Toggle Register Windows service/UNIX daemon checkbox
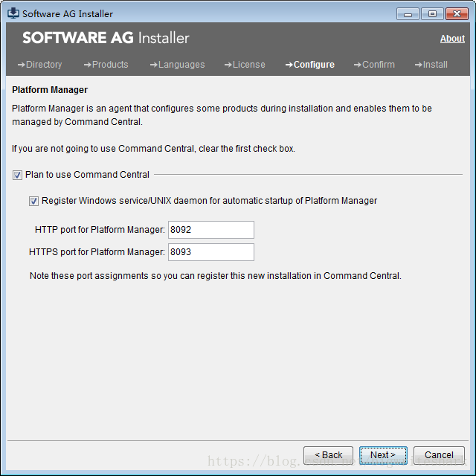 33,201
